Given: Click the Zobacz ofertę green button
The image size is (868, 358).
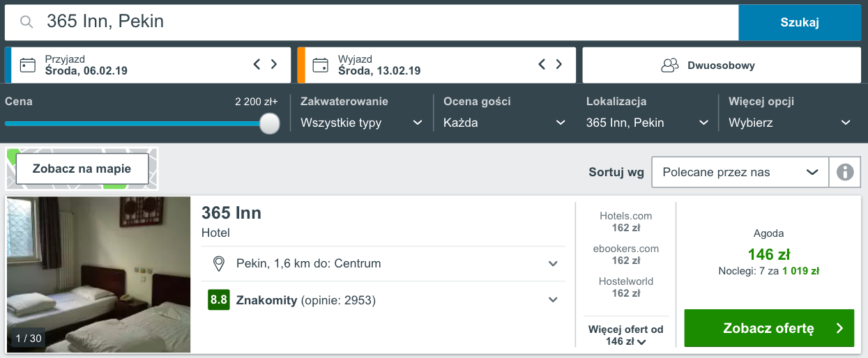Looking at the screenshot, I should [x=769, y=328].
